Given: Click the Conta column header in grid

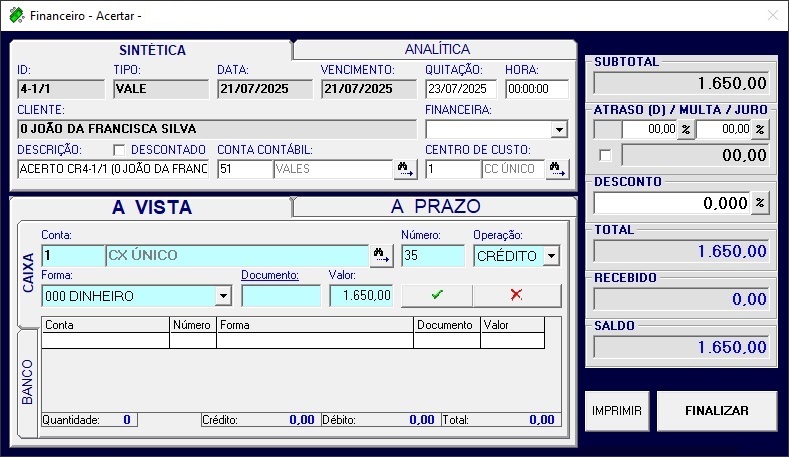Looking at the screenshot, I should (x=105, y=325).
